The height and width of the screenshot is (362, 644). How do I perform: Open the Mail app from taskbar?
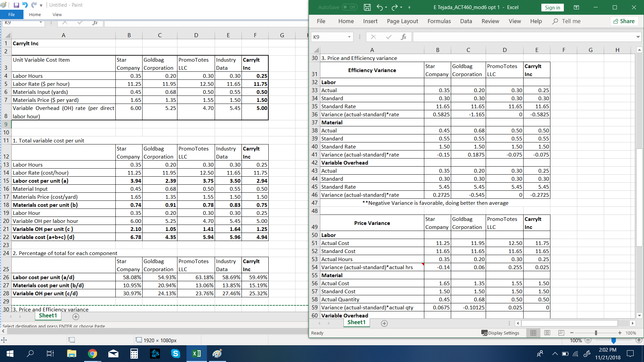point(113,354)
